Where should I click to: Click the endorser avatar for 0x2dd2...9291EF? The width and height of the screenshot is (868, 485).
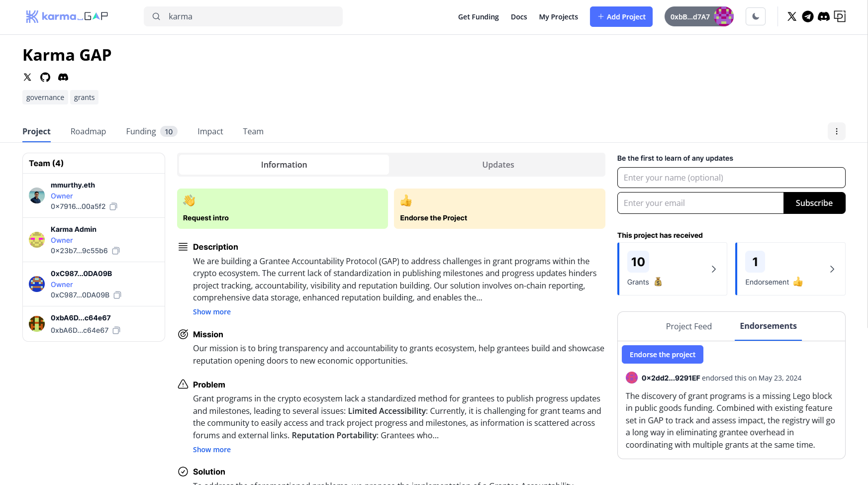632,378
